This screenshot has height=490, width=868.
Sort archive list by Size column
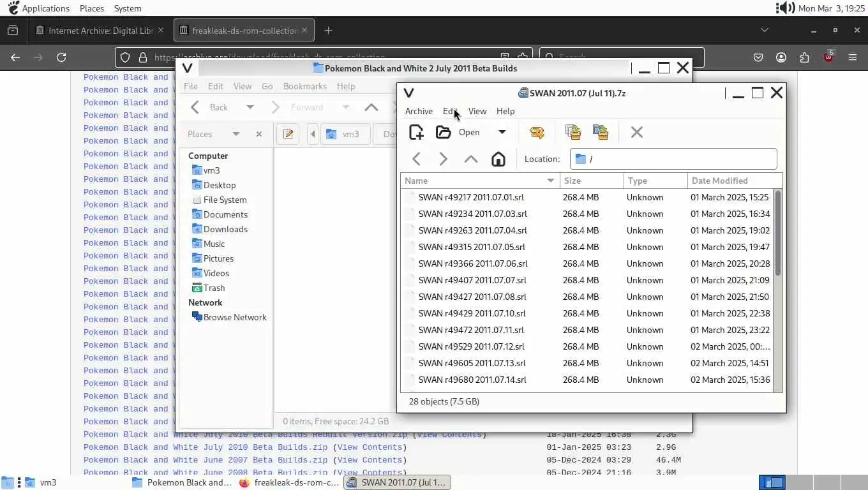(x=592, y=181)
